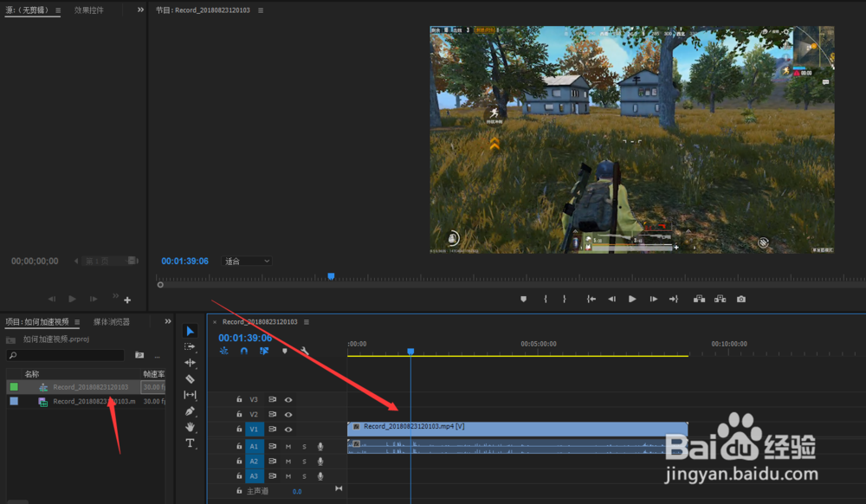This screenshot has width=866, height=504.
Task: Click find-in-project icon beside search field
Action: (139, 356)
